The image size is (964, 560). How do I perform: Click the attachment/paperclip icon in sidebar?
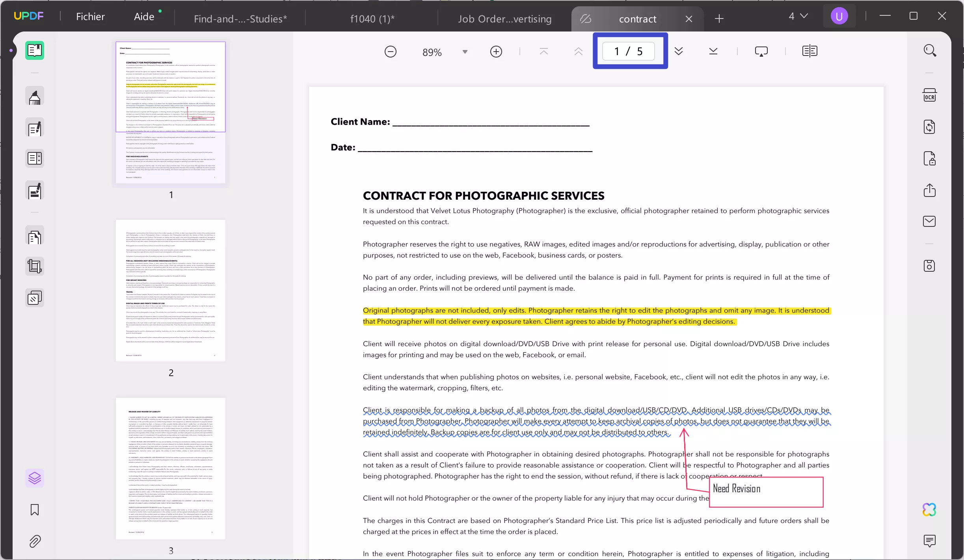click(35, 541)
